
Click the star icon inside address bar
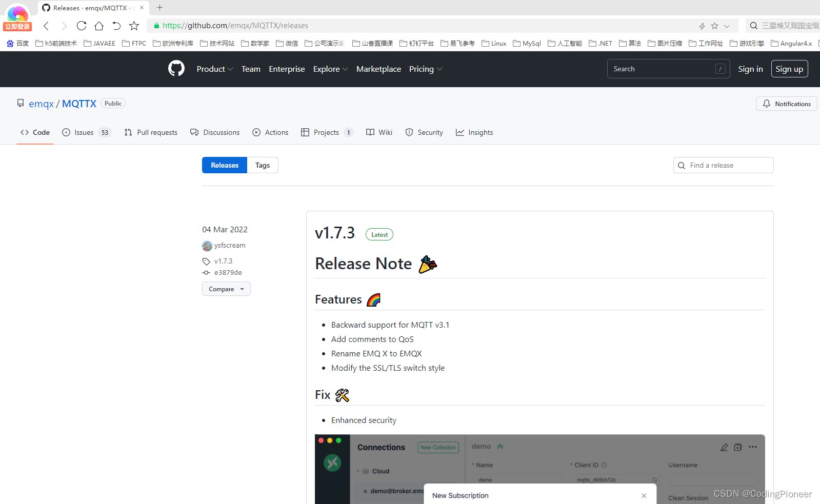714,26
